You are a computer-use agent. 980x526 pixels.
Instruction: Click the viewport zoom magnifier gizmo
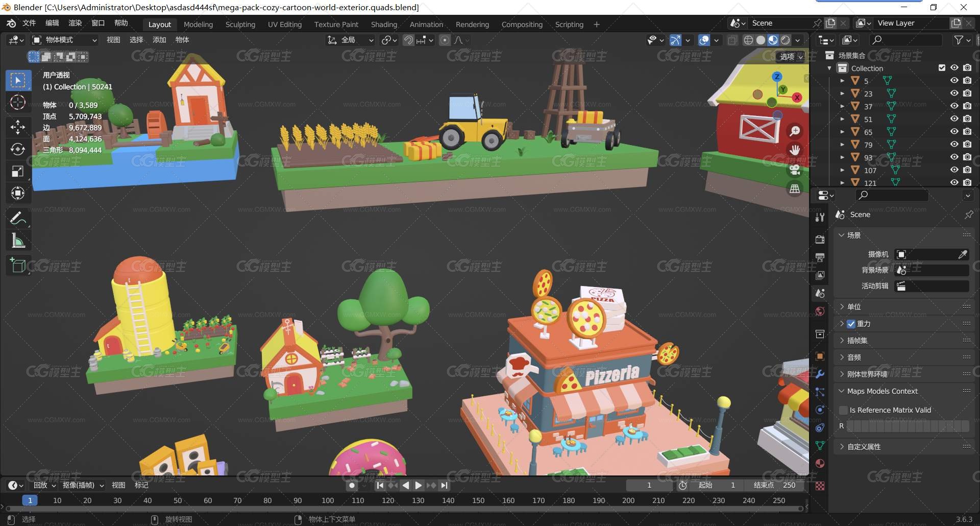[x=795, y=131]
